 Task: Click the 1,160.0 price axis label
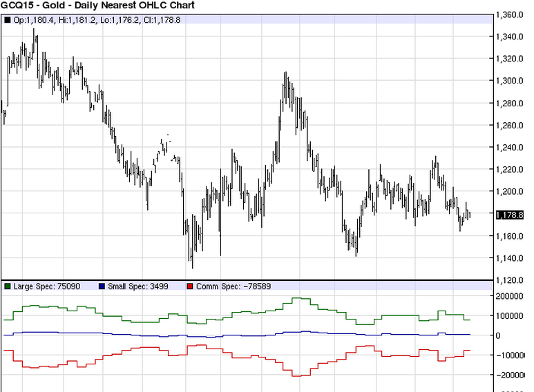click(x=510, y=236)
